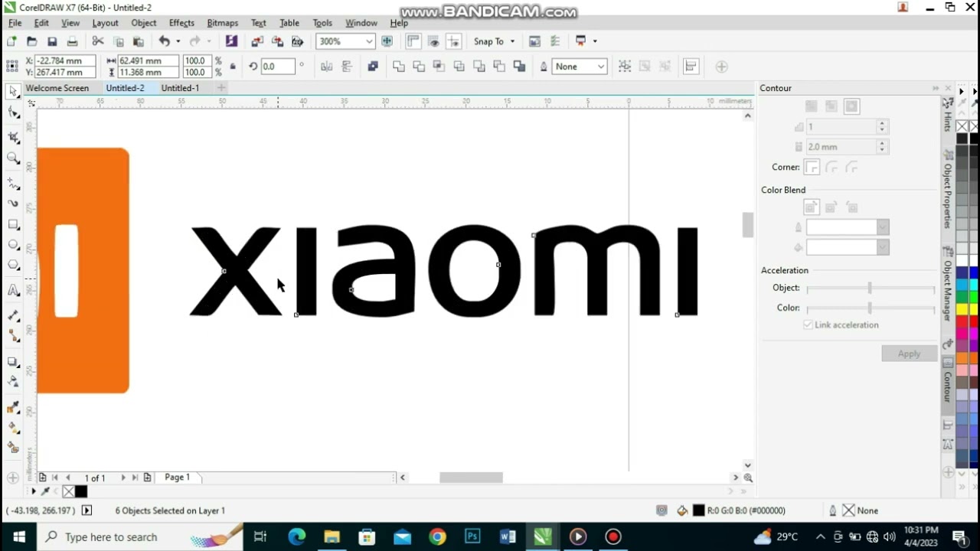Toggle Show Grid button

433,41
